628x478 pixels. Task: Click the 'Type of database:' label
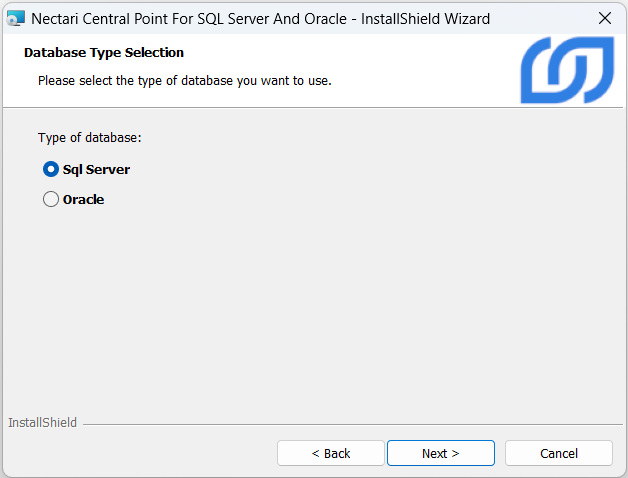tap(89, 137)
